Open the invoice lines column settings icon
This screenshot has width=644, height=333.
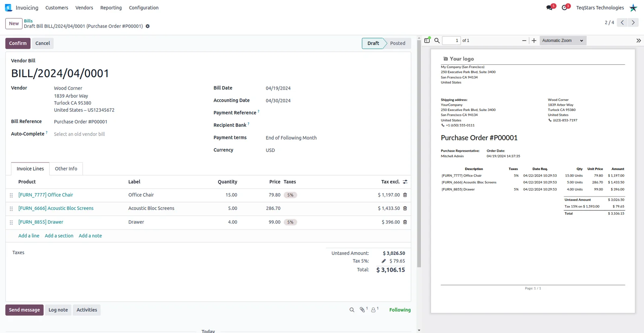[x=405, y=182]
